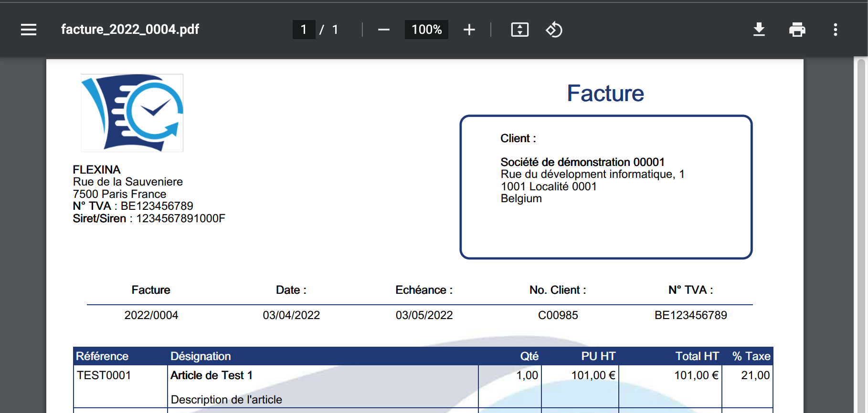Click the Client : label
The width and height of the screenshot is (868, 413).
[x=518, y=138]
